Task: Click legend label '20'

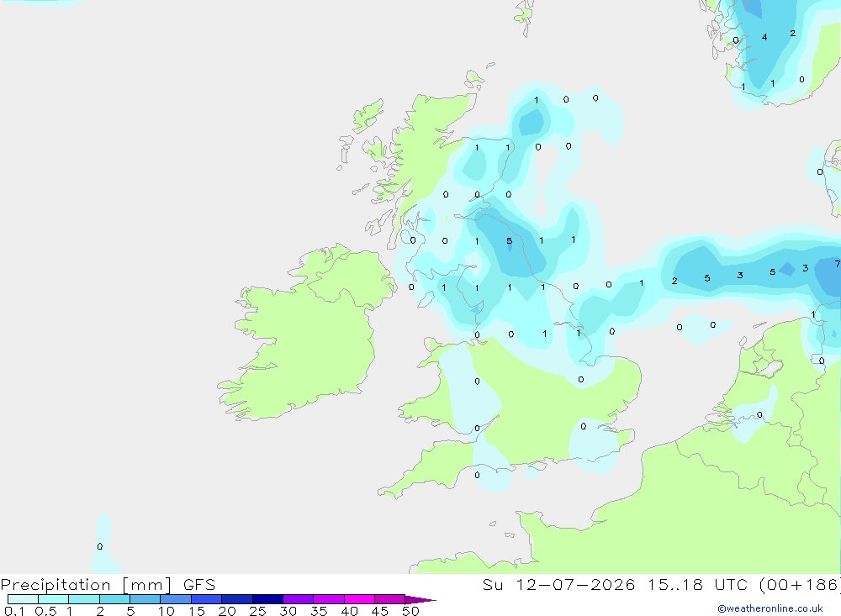Action: (227, 611)
